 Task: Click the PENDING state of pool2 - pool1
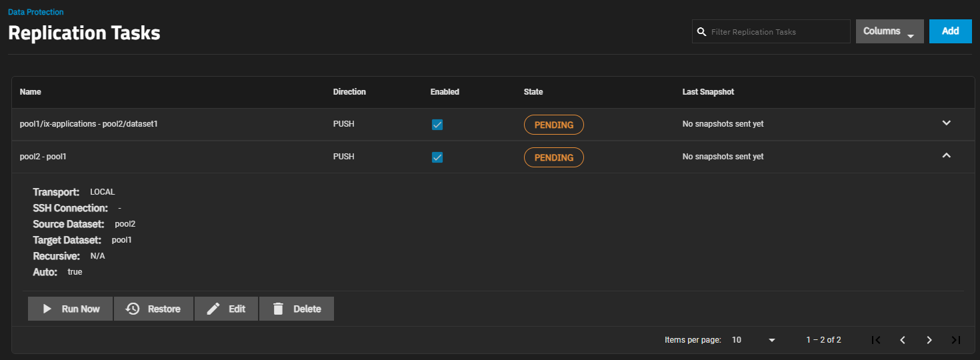click(x=554, y=157)
